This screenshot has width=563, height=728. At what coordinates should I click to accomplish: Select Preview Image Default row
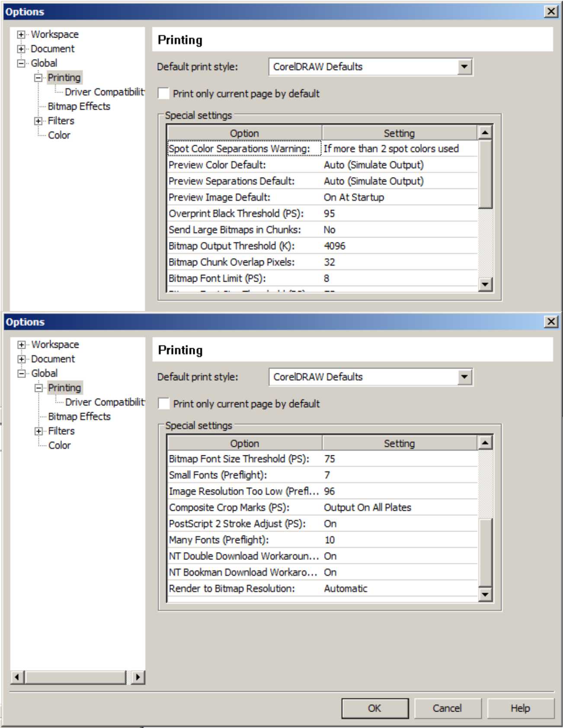(323, 197)
